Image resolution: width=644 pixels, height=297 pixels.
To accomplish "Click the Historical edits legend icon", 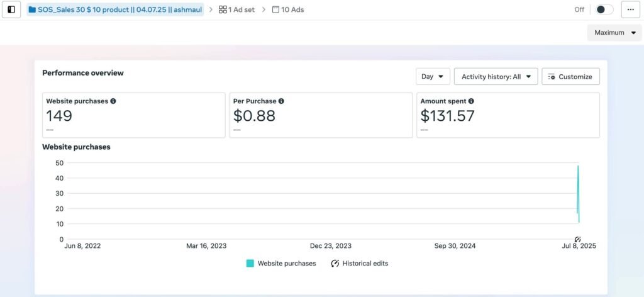I will coord(335,263).
